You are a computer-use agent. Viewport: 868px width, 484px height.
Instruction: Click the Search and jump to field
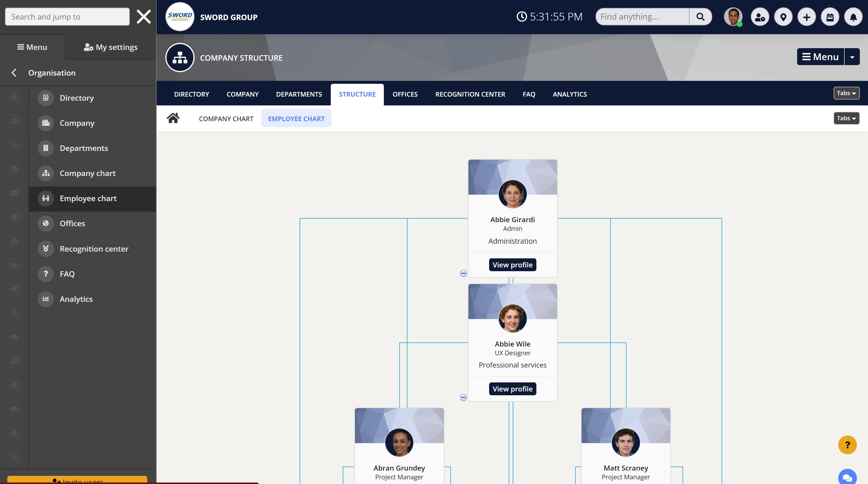(67, 17)
